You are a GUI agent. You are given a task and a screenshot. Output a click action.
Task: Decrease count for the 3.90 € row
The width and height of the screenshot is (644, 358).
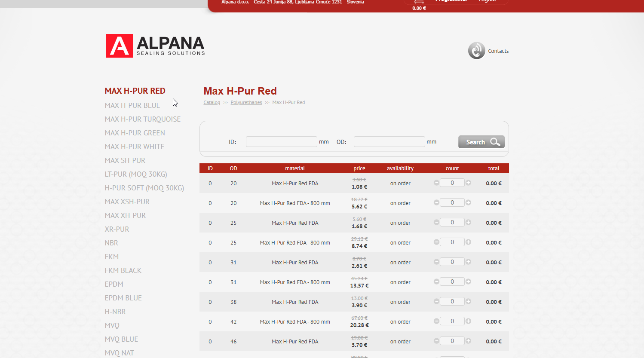coord(436,301)
